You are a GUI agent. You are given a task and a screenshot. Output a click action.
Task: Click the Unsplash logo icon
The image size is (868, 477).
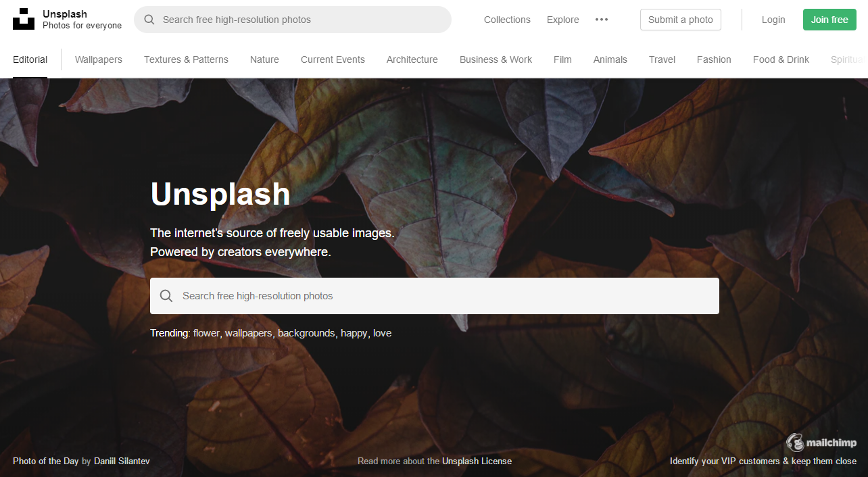pos(24,19)
